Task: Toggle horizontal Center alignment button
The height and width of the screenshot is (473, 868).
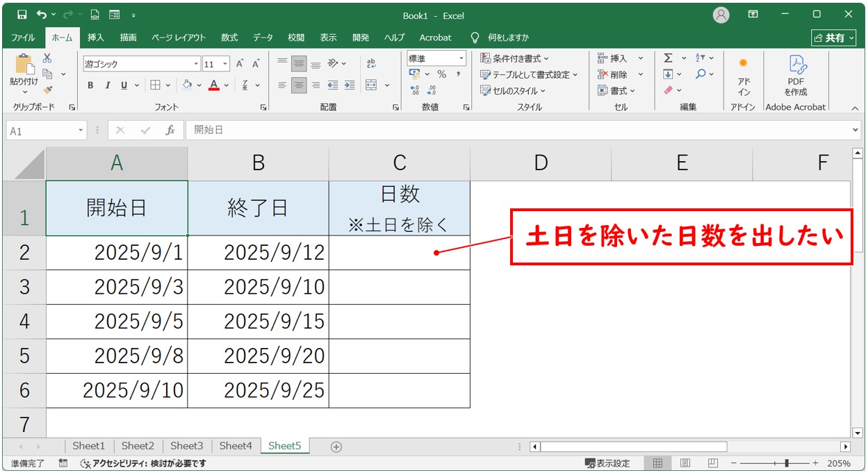Action: (299, 85)
